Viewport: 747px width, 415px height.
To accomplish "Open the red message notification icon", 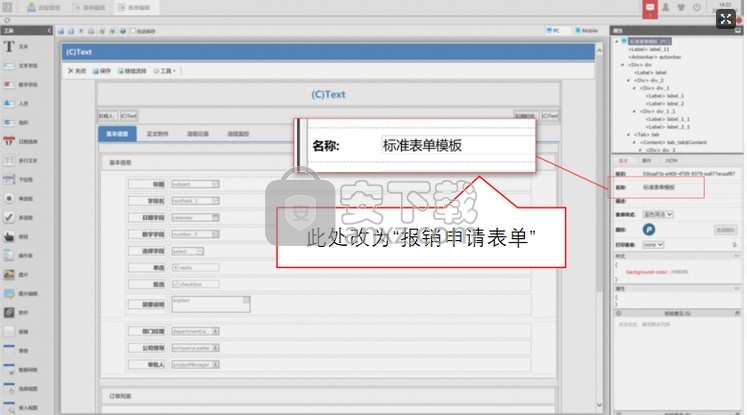I will (650, 9).
